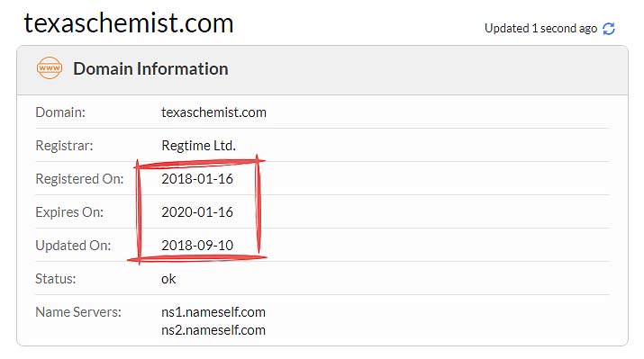Image resolution: width=644 pixels, height=359 pixels.
Task: Click the Name Servers: label
Action: [x=78, y=312]
